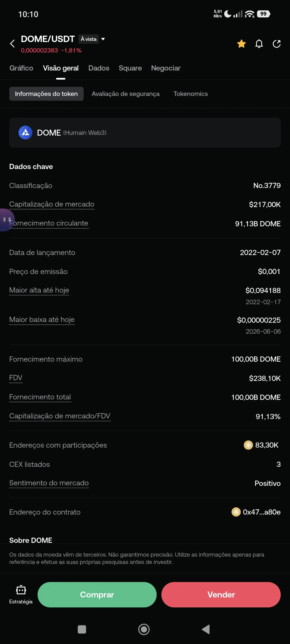Select Avaliação de segurança section

coord(125,94)
